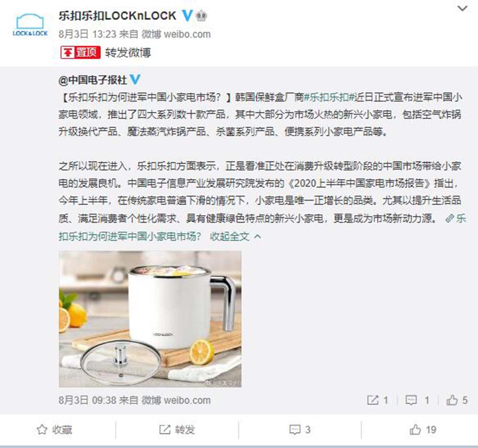Open the LOCK&LOCK profile avatar
Viewport: 478px width, 448px height.
[30, 25]
